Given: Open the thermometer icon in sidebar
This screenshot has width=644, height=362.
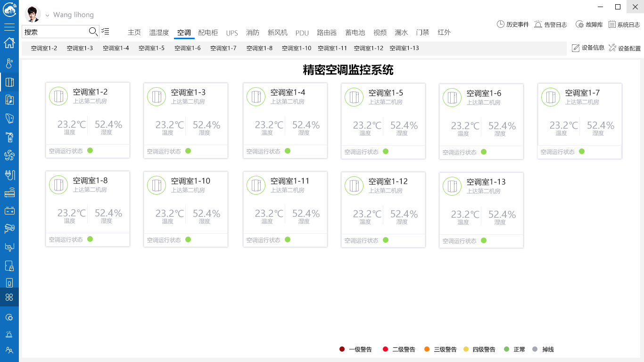Looking at the screenshot, I should click(9, 64).
